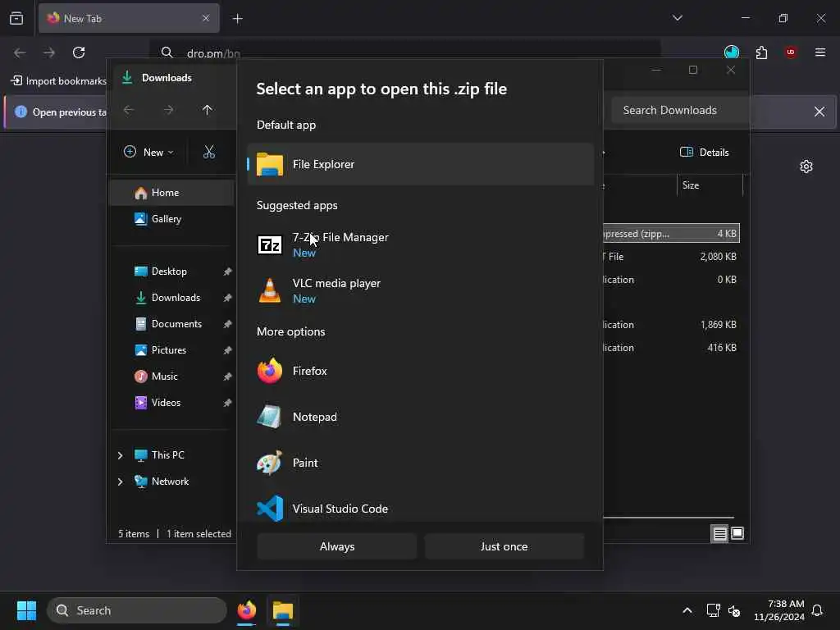Open Firefox hamburger application menu

coord(820,52)
